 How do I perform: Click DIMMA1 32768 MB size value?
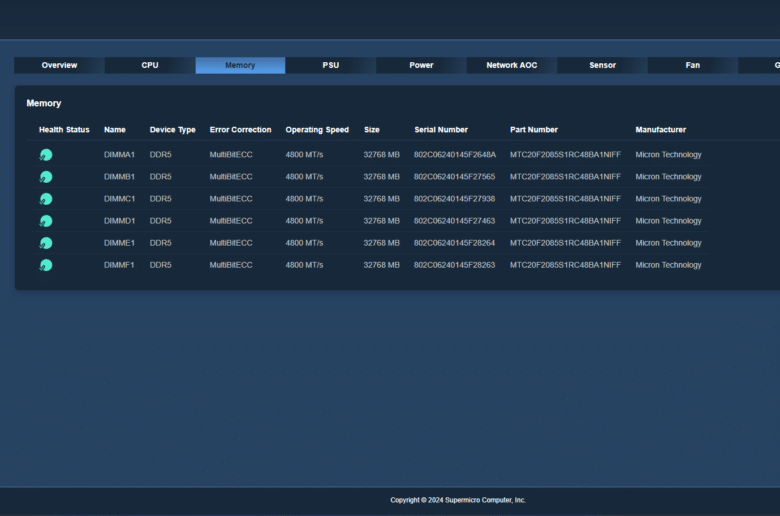(x=382, y=155)
